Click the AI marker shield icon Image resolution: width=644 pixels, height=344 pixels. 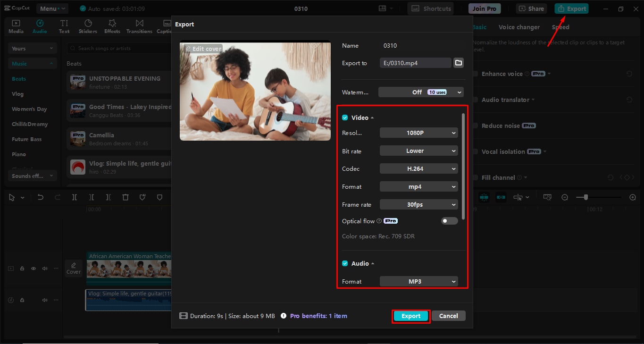click(x=142, y=197)
